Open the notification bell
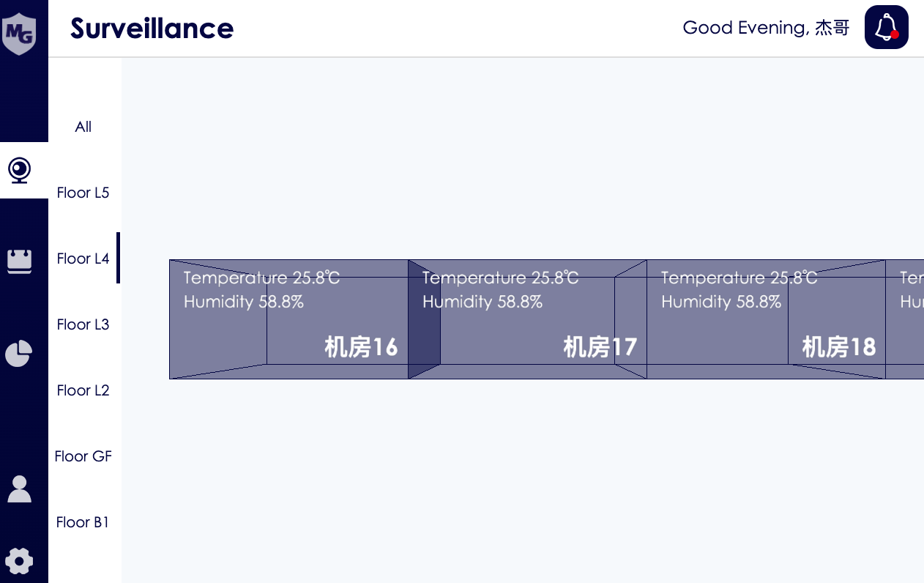924x583 pixels. point(886,28)
